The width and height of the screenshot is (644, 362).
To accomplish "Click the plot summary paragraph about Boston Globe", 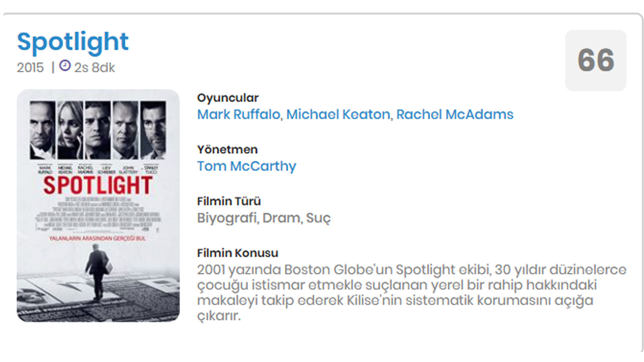I will [x=412, y=293].
